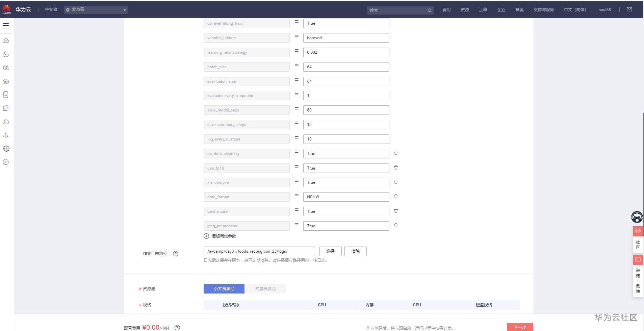Delete the use_fp16 parameter
Viewport: 644px width, 331px height.
396,168
